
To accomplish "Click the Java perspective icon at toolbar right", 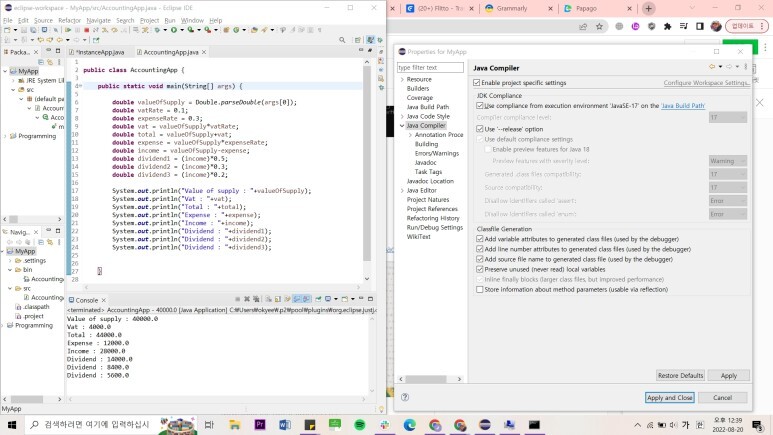I will coord(369,40).
